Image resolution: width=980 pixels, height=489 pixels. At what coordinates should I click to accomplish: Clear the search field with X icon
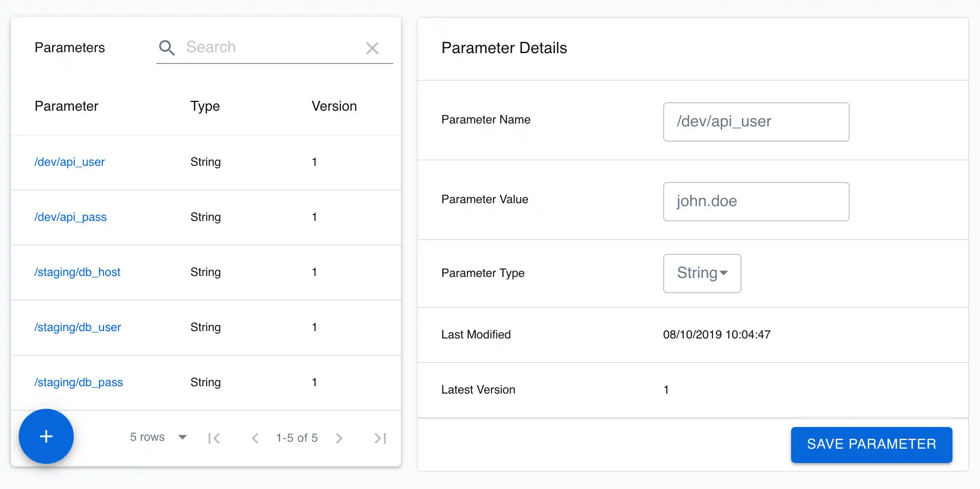[372, 48]
